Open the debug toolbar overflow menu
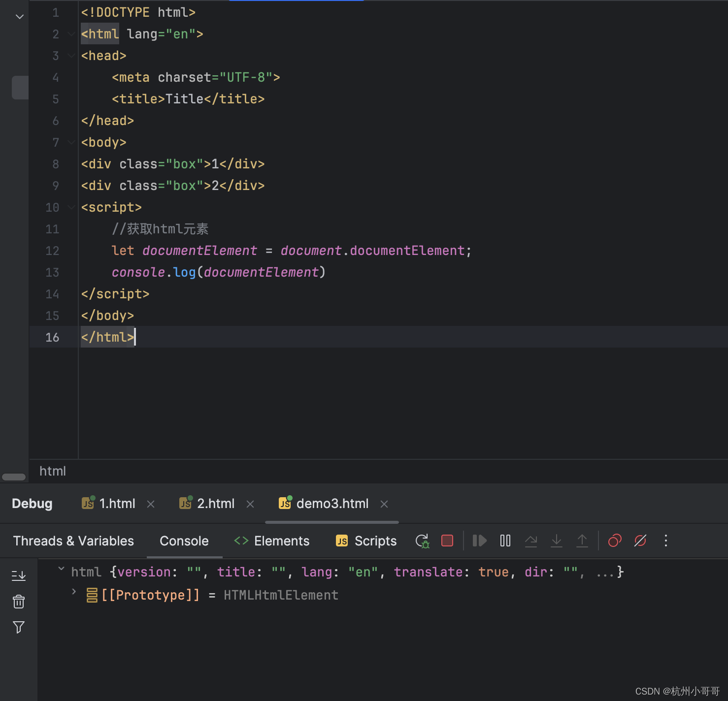The width and height of the screenshot is (728, 701). tap(665, 541)
